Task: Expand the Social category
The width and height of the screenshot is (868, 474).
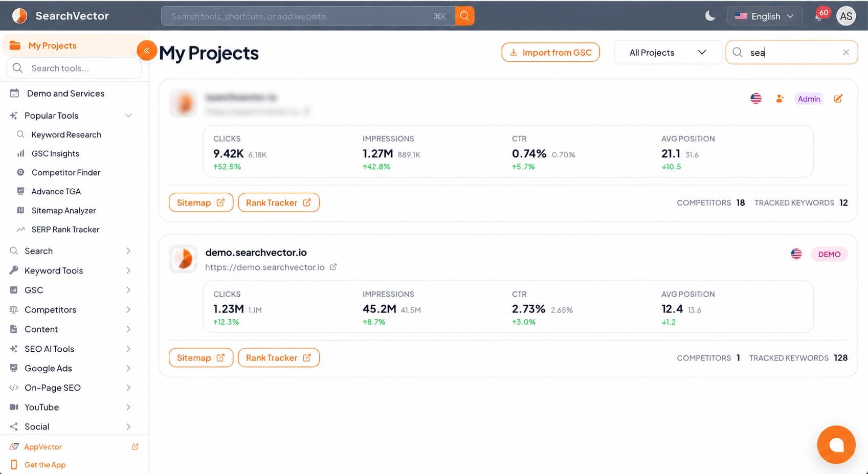Action: [x=71, y=426]
